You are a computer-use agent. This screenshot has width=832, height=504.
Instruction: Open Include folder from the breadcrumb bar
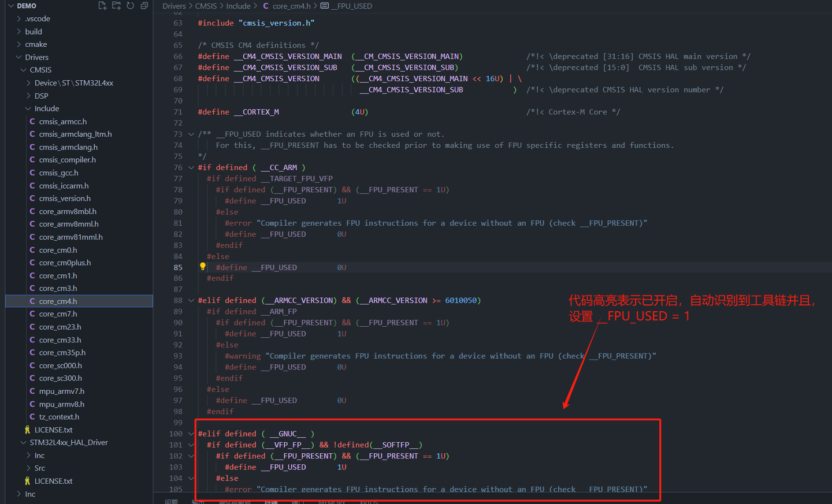point(238,5)
